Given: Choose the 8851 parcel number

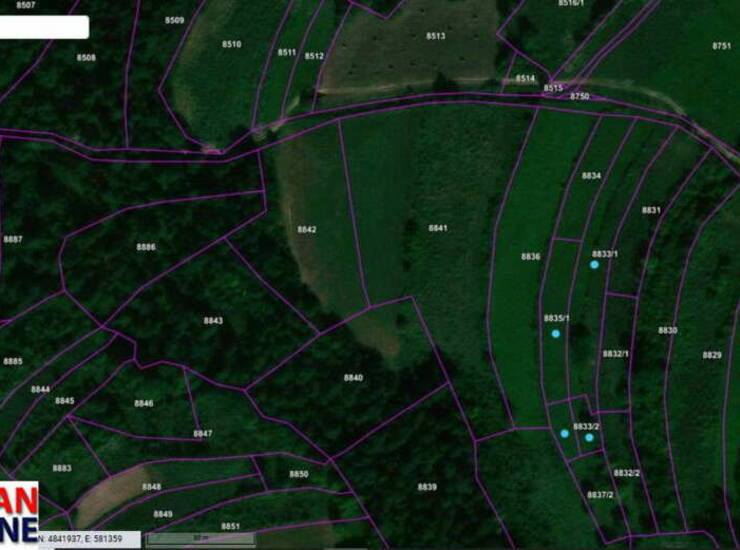Looking at the screenshot, I should coord(231,526).
